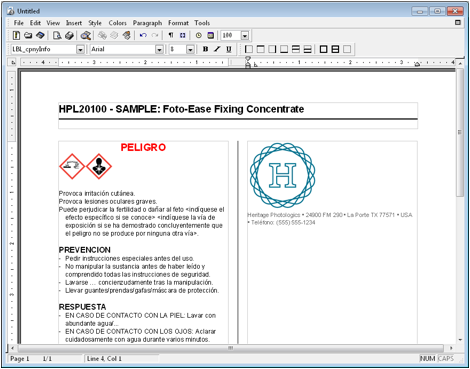Open the Paragraph menu

[147, 23]
